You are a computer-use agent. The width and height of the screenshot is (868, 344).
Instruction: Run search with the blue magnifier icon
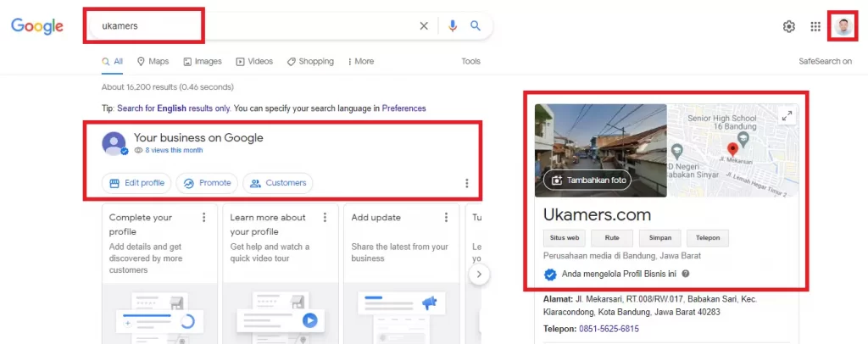(x=476, y=25)
